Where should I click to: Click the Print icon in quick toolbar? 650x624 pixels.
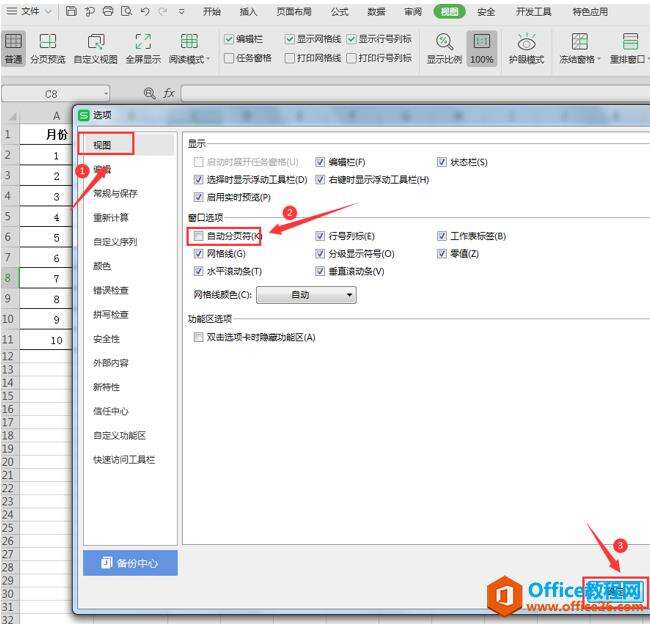click(108, 11)
